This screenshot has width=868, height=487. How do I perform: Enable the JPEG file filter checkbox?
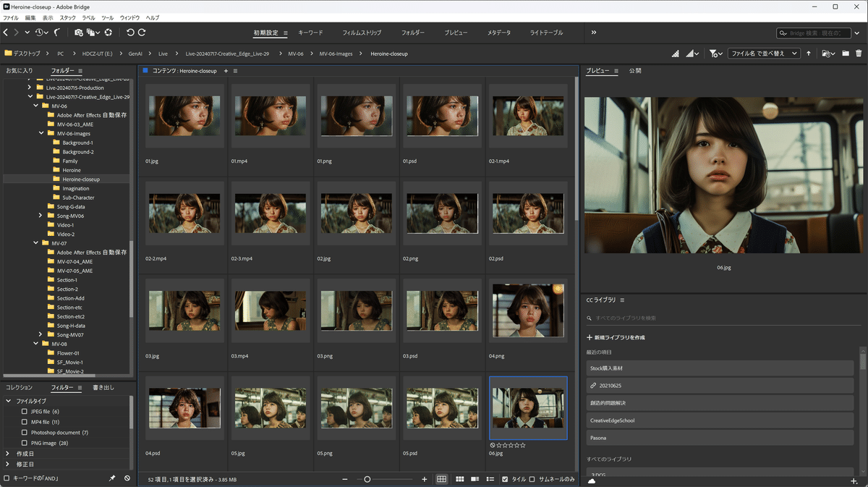[25, 412]
